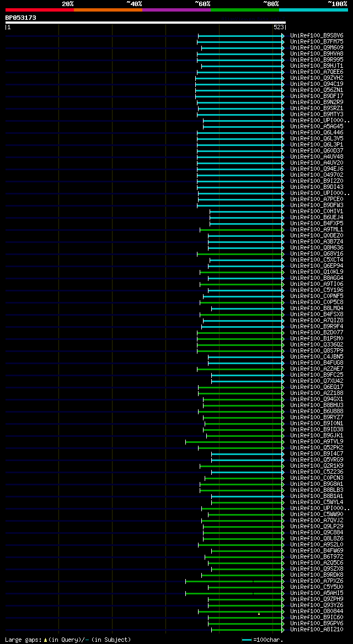Select the UniRef100_Q94C19 label
Viewport: 353px width, 644px height.
[x=317, y=84]
